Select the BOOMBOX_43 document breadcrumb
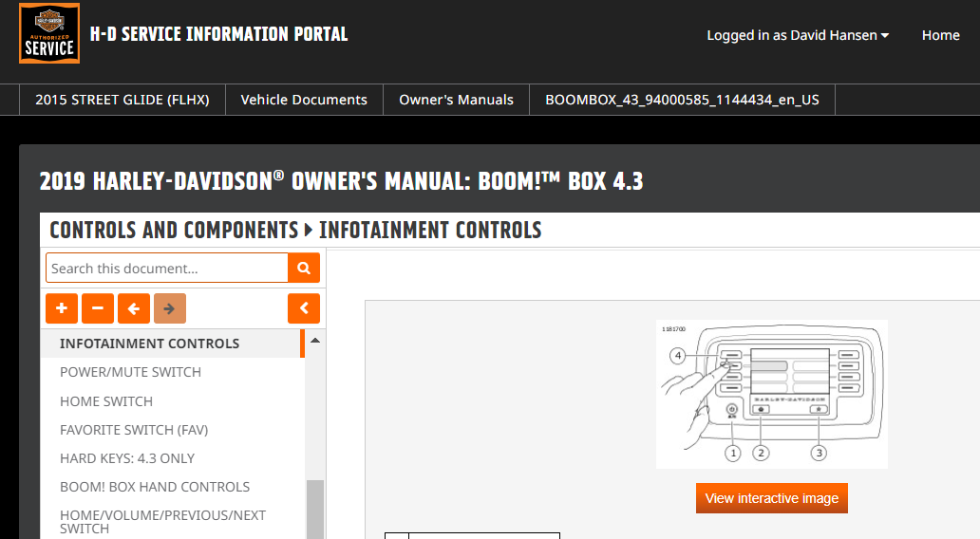980x539 pixels. [x=682, y=100]
